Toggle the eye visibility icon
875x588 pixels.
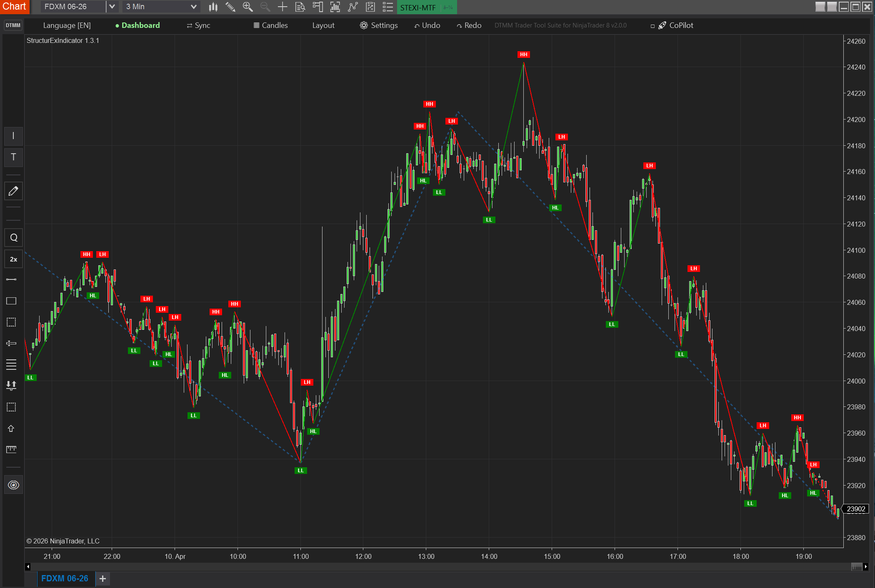[x=13, y=485]
